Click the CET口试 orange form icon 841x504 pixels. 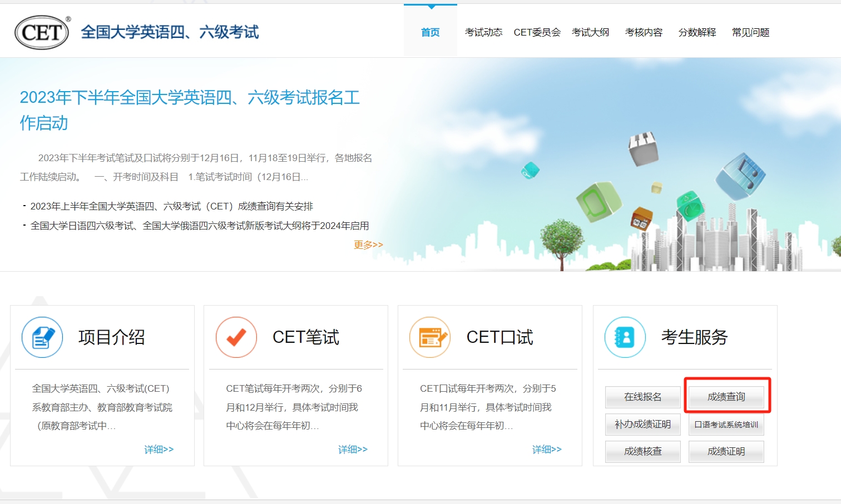430,337
